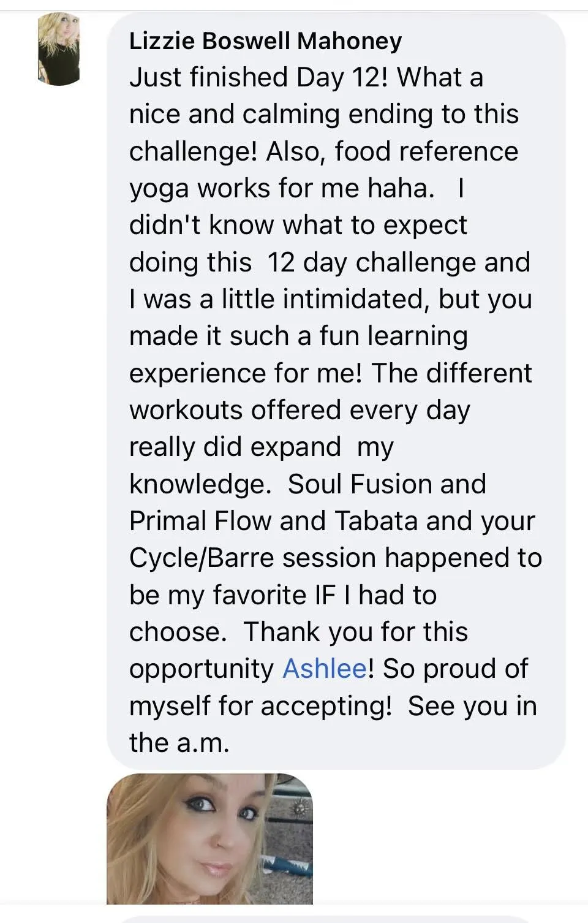588x923 pixels.
Task: Click "Primal Flow" in the comment
Action: coord(200,521)
